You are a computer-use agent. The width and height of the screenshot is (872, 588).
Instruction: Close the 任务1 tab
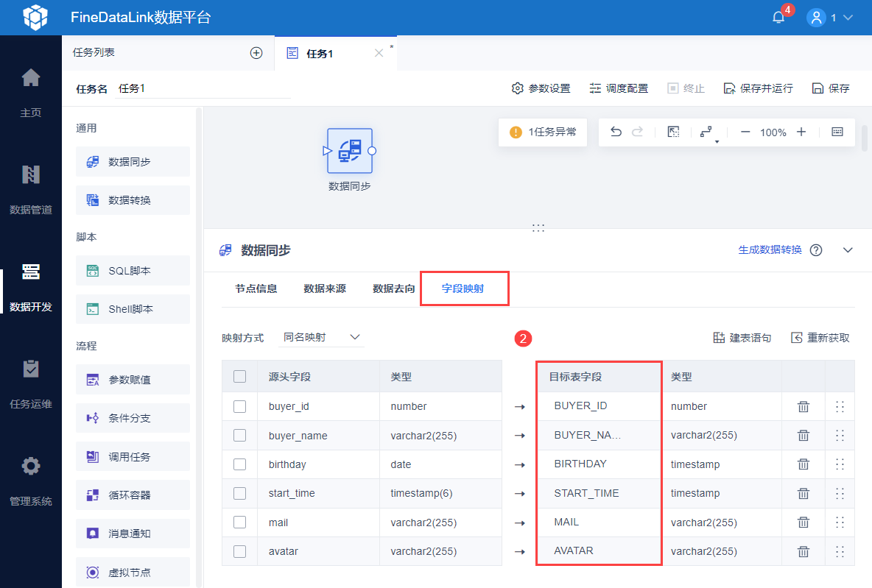379,53
